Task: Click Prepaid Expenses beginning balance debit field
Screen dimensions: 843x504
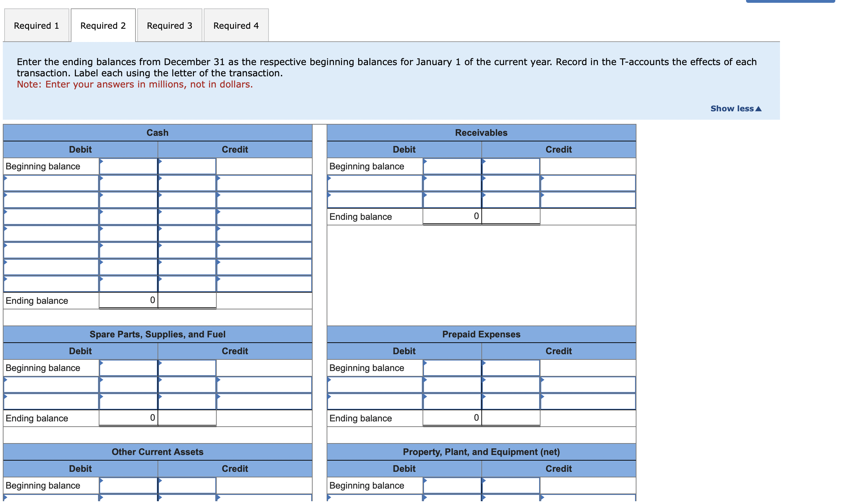Action: click(452, 368)
